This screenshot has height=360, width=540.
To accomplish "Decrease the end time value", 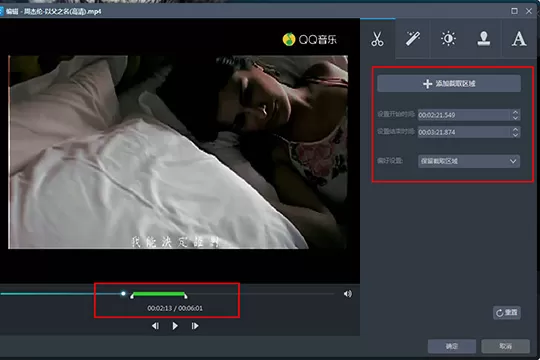I will coord(515,135).
